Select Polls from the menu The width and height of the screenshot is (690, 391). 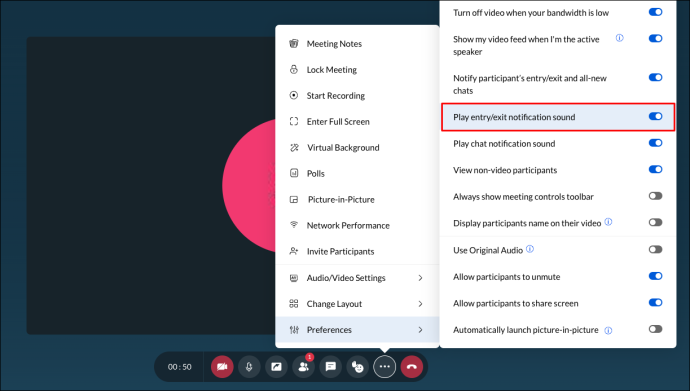click(357, 173)
